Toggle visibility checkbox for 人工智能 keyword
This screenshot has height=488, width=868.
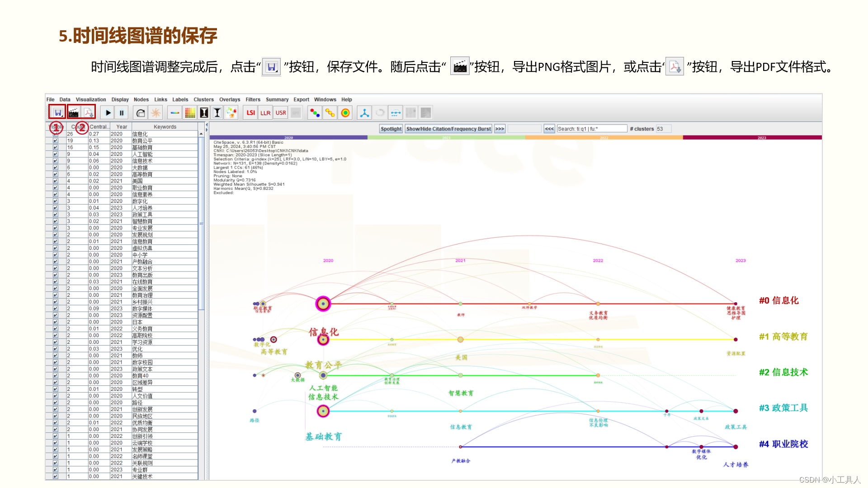coord(55,154)
